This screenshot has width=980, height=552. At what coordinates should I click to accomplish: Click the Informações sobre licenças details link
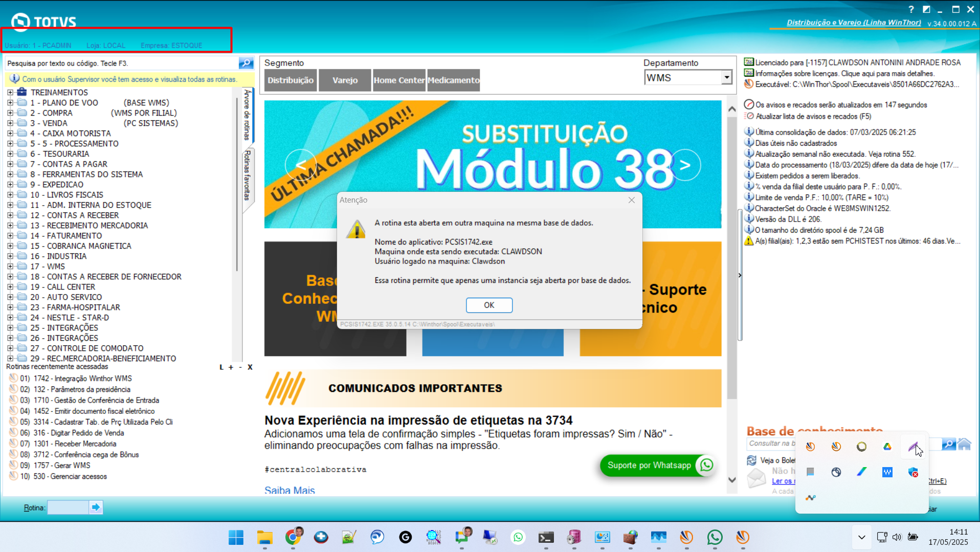point(844,74)
